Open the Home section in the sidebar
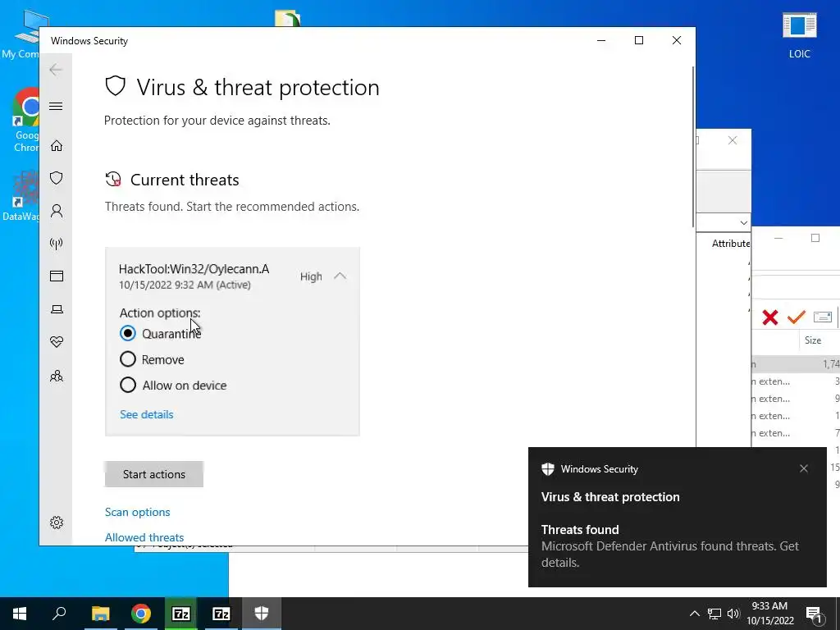 coord(57,146)
